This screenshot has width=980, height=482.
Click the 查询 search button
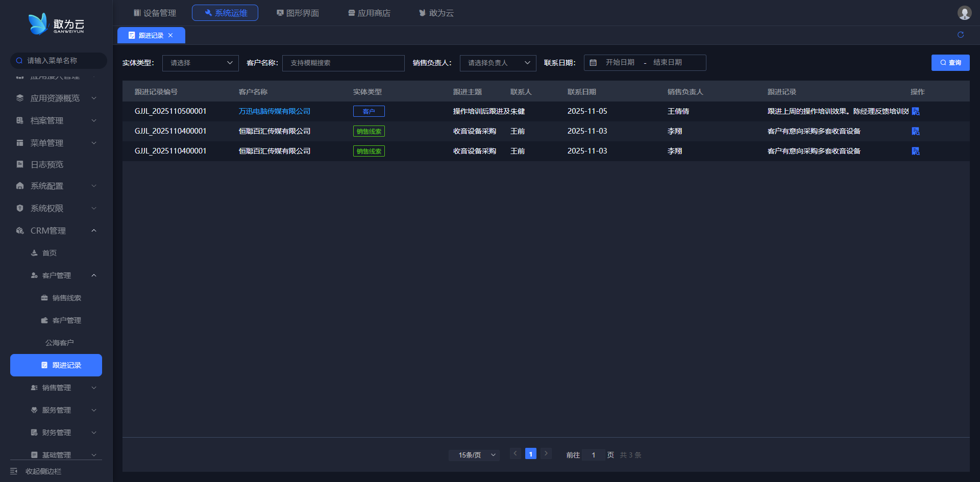tap(950, 63)
